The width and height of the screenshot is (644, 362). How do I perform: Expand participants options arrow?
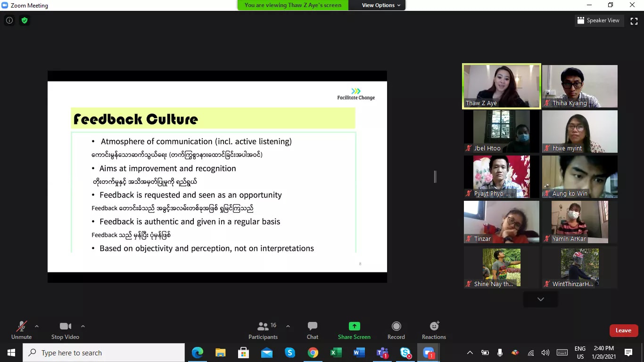click(288, 326)
